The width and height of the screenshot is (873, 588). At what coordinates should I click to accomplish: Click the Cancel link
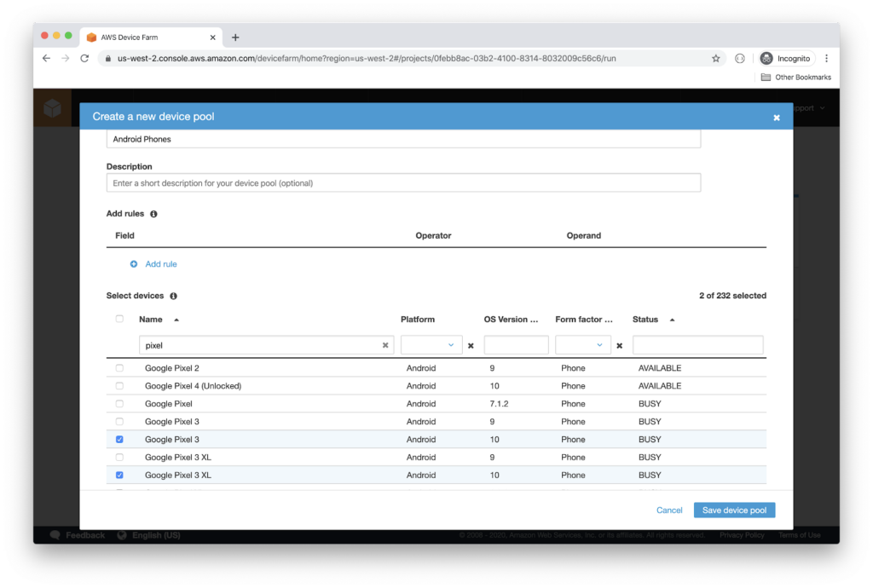click(669, 510)
